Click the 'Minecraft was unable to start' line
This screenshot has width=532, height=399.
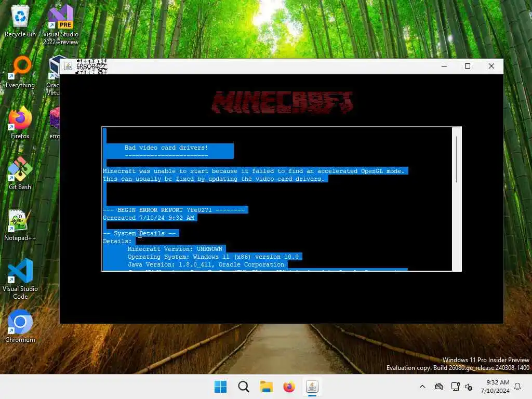[x=254, y=171]
